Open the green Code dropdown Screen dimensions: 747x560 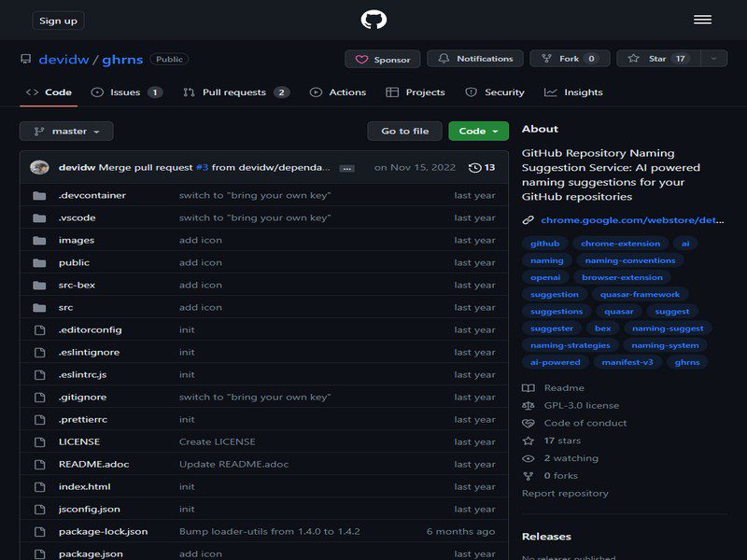[x=479, y=131]
